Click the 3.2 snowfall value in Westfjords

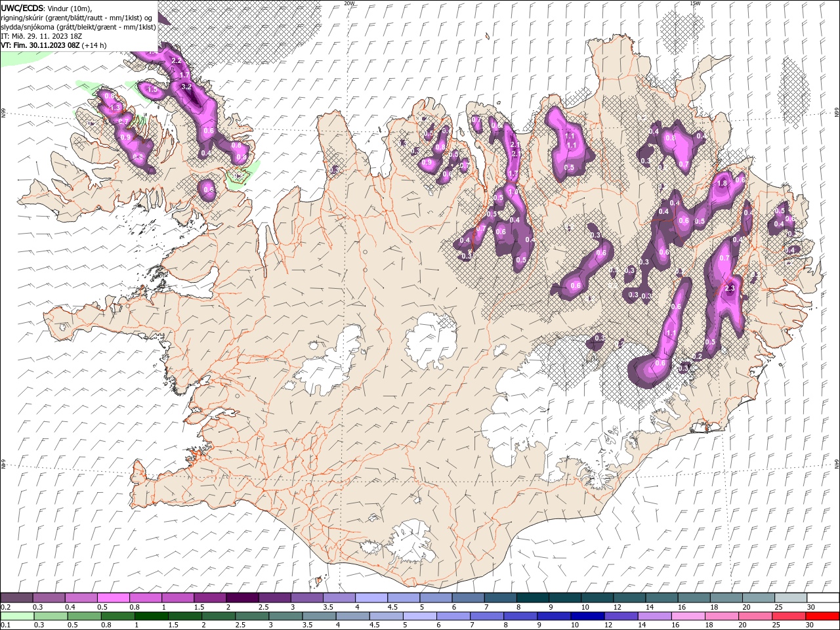[x=186, y=87]
